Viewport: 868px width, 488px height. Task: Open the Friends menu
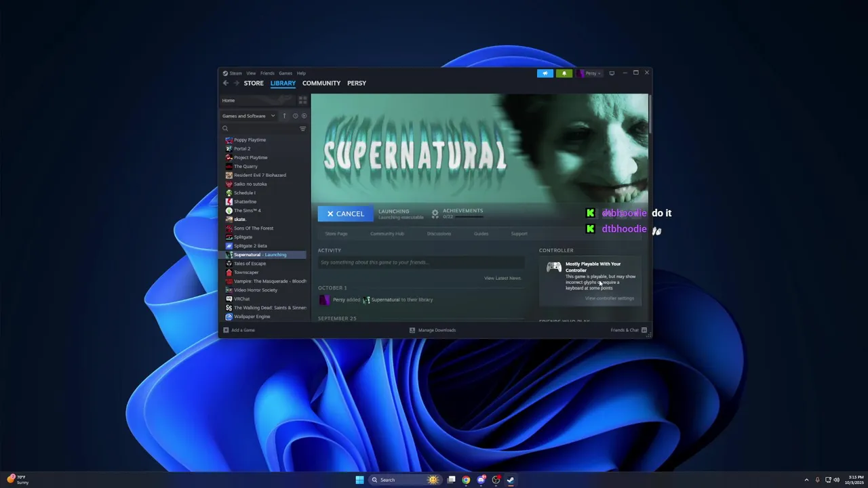[x=267, y=73]
